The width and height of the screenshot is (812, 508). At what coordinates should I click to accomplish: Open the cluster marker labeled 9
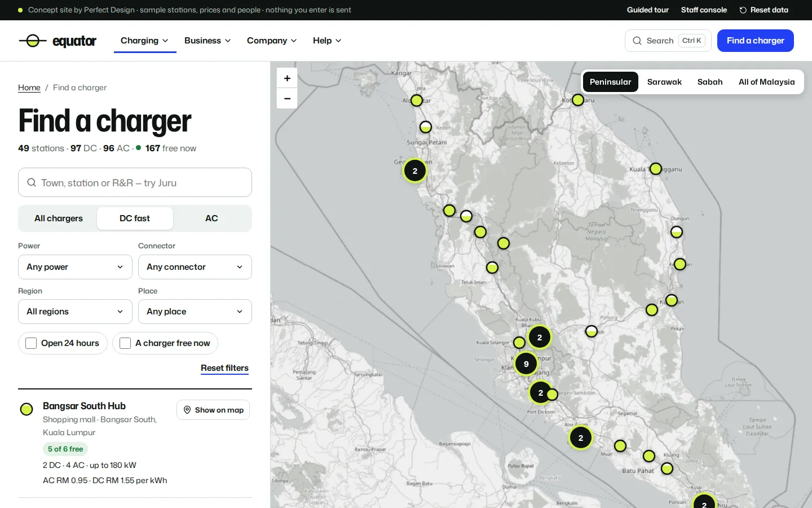pos(526,364)
